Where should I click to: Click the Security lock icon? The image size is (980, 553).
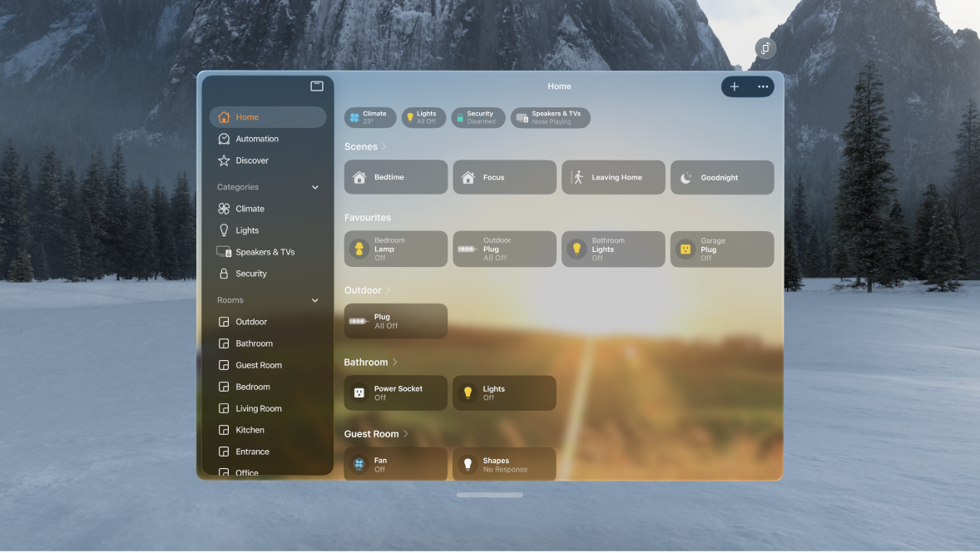coord(224,274)
